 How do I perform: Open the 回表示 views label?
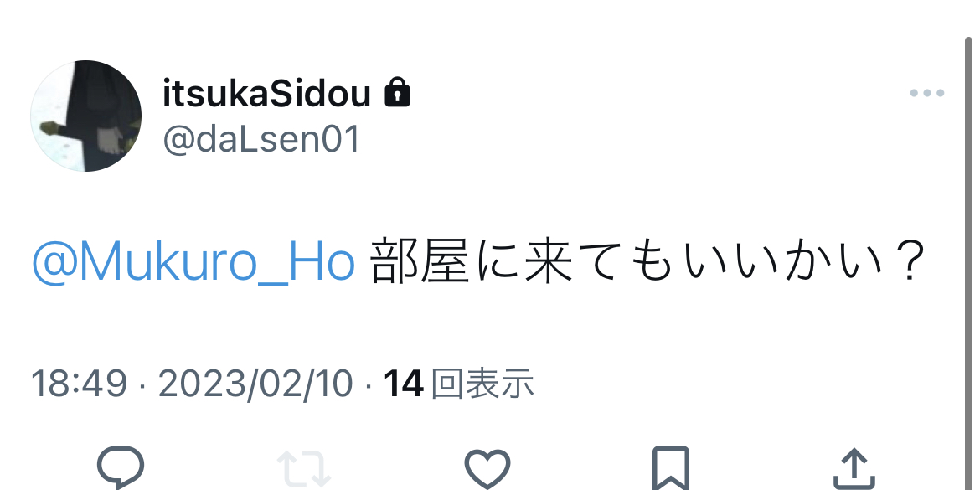click(x=482, y=383)
